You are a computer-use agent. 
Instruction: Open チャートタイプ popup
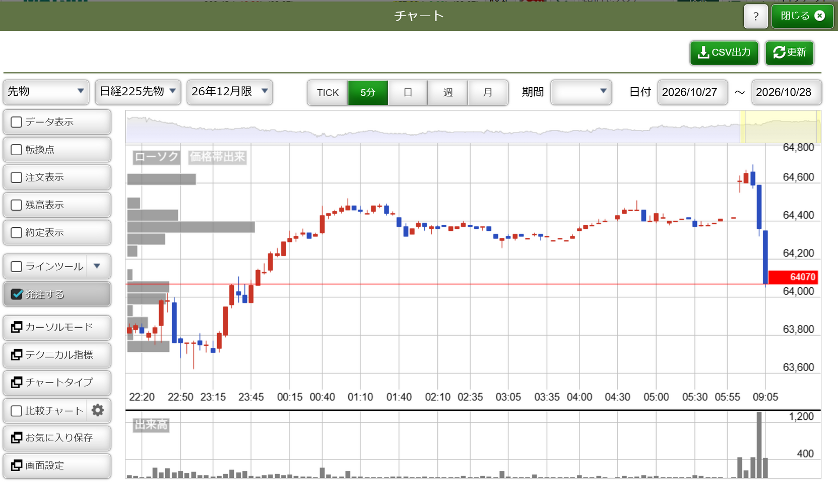pos(57,383)
